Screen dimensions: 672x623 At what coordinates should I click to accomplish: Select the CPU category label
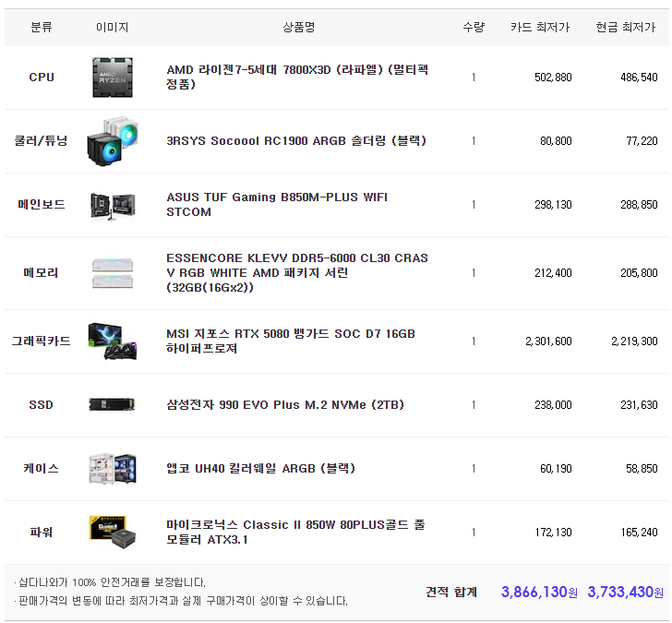pyautogui.click(x=42, y=78)
